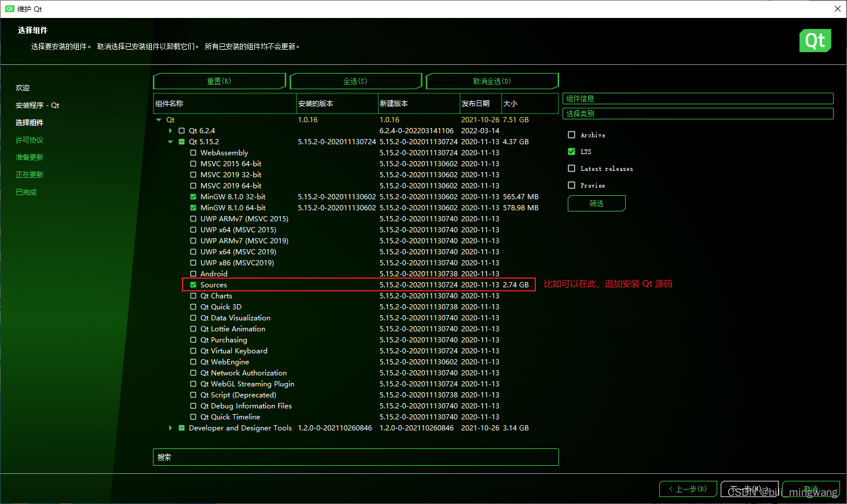The width and height of the screenshot is (847, 504).
Task: Open the 选择类别 panel header
Action: pyautogui.click(x=698, y=114)
